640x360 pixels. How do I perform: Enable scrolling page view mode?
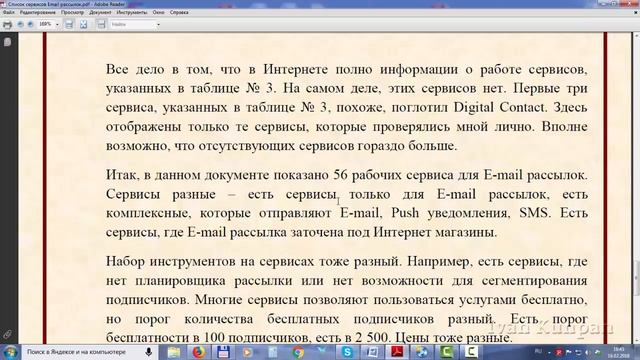[69, 24]
